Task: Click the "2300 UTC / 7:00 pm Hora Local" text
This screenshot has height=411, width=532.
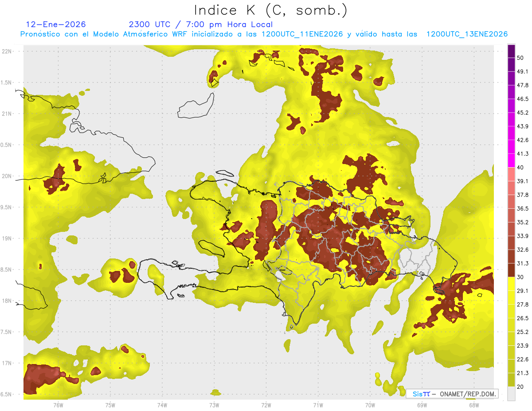Action: point(200,24)
